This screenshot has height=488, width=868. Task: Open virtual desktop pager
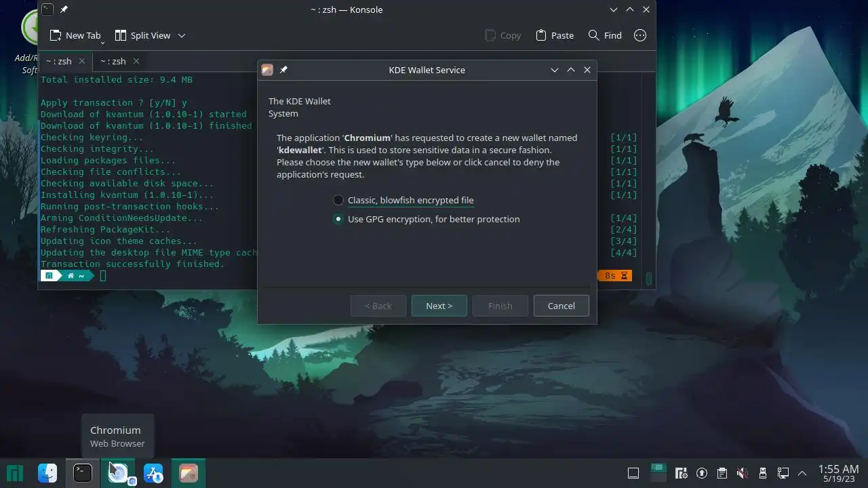(658, 472)
